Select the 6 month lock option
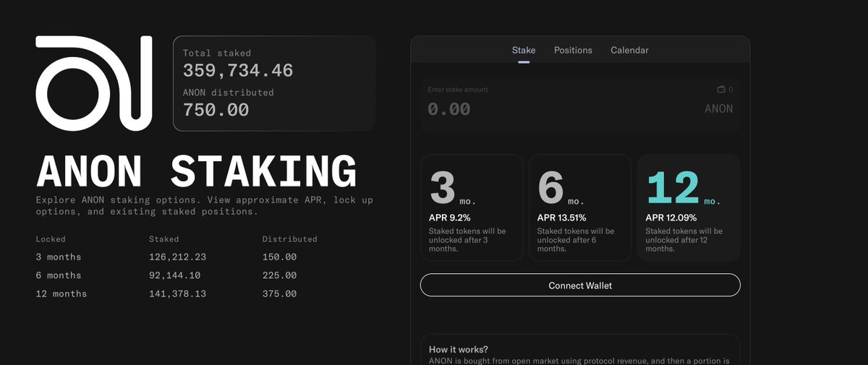868x365 pixels. (x=580, y=207)
